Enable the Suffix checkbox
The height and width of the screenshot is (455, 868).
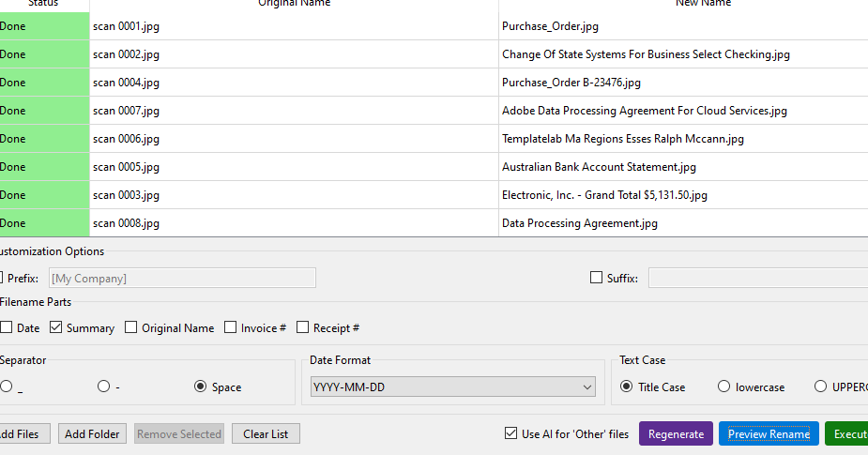click(x=596, y=278)
